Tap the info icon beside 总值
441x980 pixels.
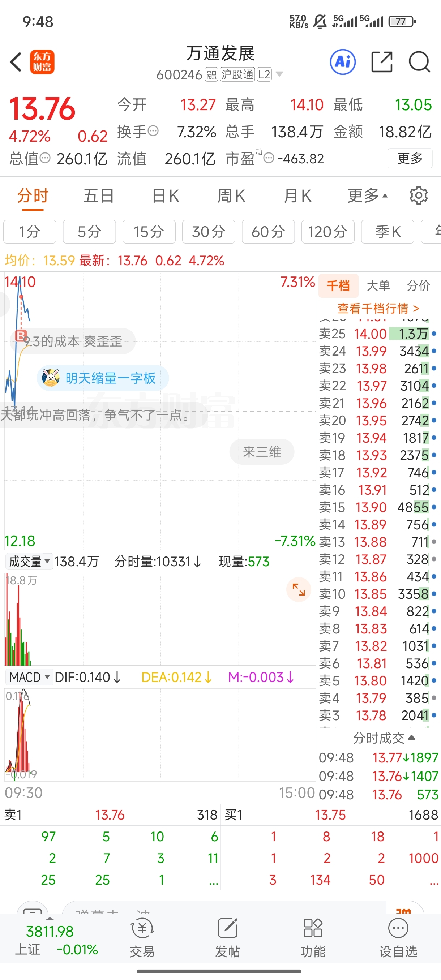click(x=45, y=158)
